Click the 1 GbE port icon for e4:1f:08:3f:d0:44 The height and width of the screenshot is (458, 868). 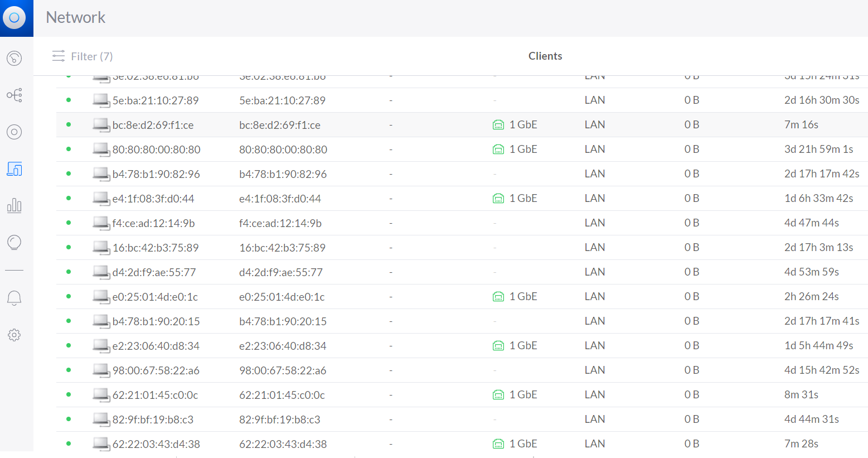click(x=498, y=199)
